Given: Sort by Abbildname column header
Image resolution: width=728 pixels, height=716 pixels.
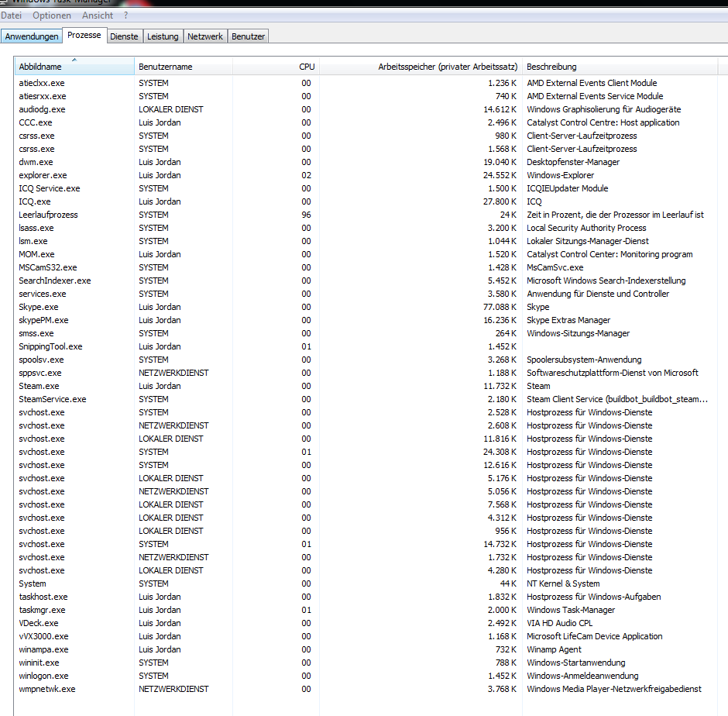Looking at the screenshot, I should coord(74,67).
